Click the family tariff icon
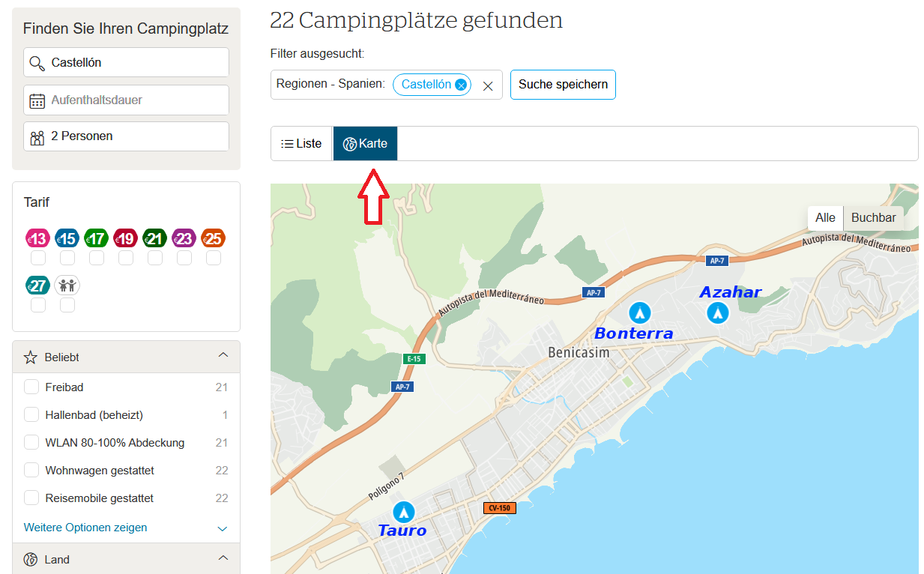This screenshot has height=574, width=924. 67,286
